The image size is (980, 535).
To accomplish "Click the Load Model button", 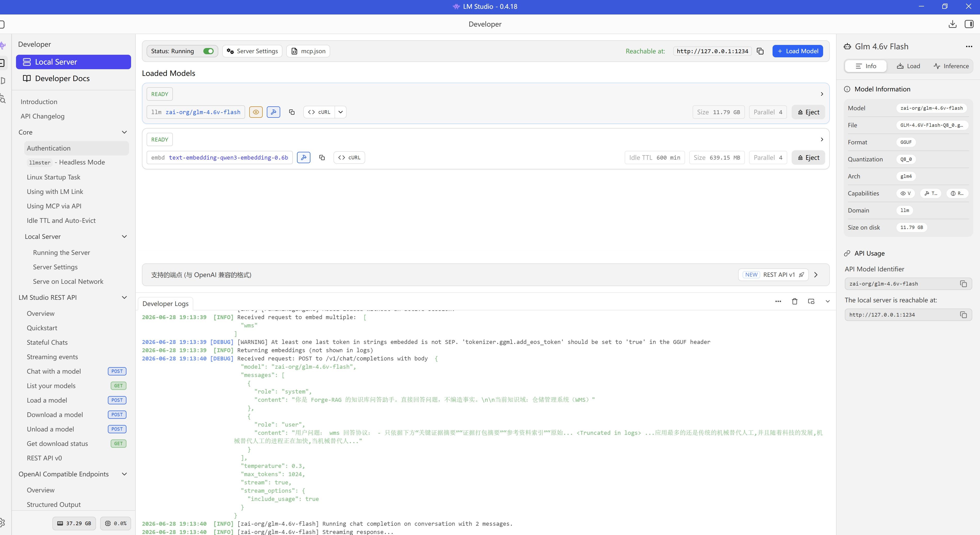I will click(798, 51).
